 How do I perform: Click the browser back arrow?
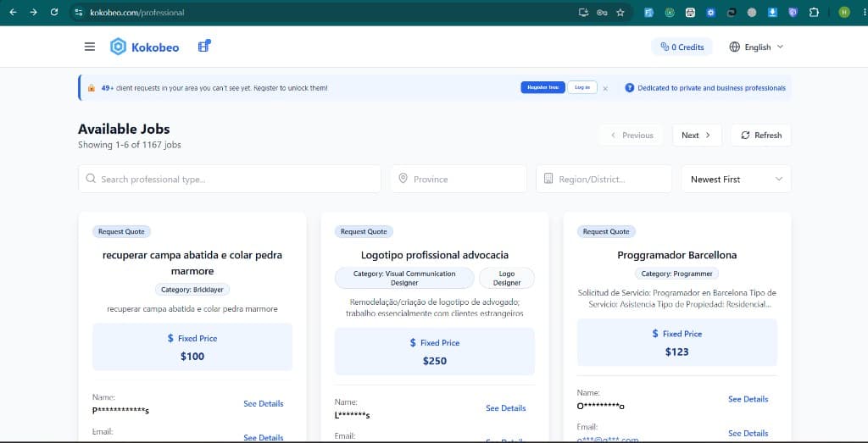tap(14, 12)
